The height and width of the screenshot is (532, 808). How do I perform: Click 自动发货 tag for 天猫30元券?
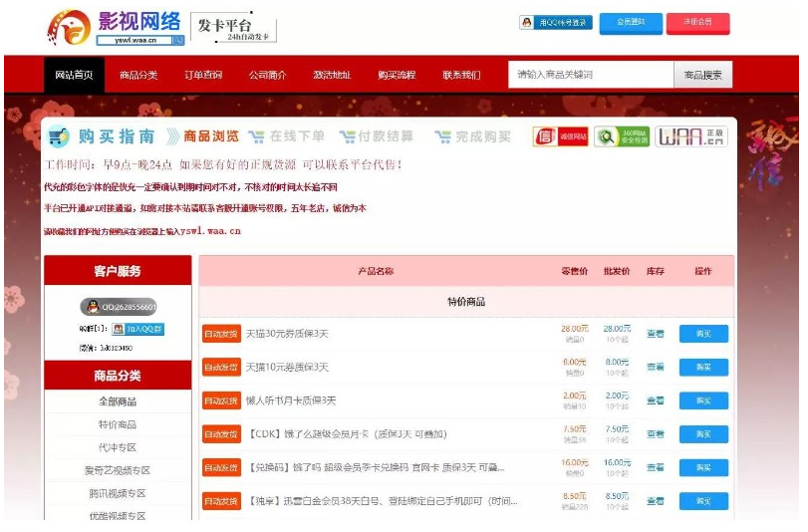pos(221,334)
